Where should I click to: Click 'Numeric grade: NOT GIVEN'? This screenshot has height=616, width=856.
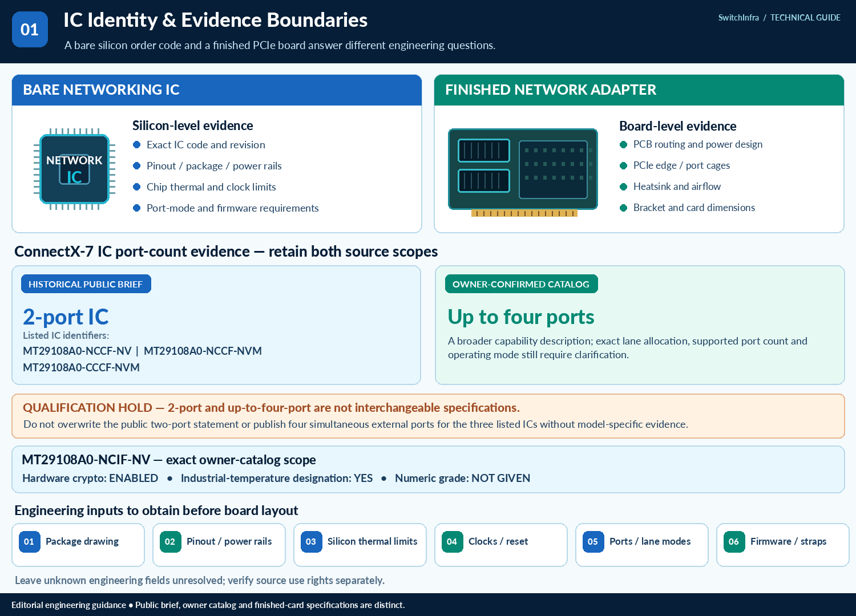click(463, 479)
